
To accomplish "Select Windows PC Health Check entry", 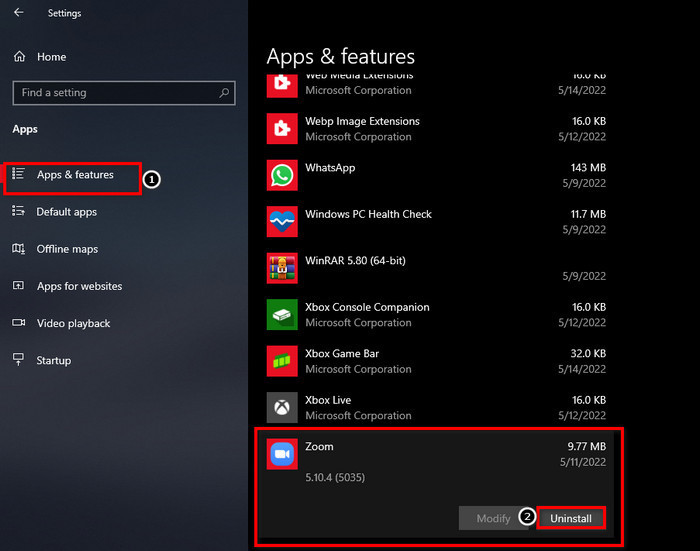I will point(368,214).
